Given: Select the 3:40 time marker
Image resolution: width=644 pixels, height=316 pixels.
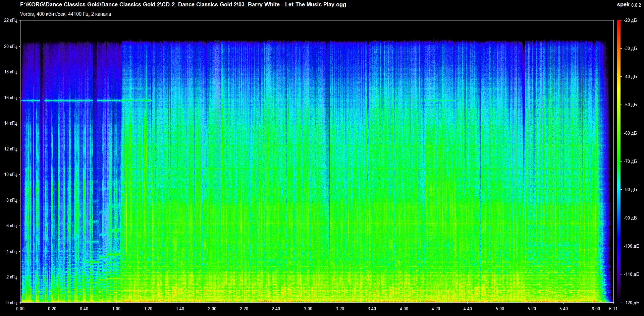Looking at the screenshot, I should coord(372,309).
